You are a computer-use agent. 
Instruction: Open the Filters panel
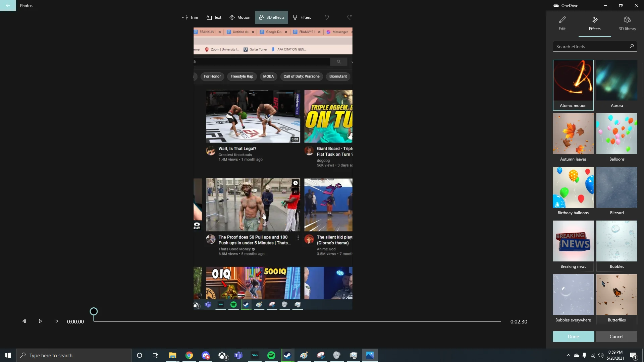pyautogui.click(x=302, y=17)
